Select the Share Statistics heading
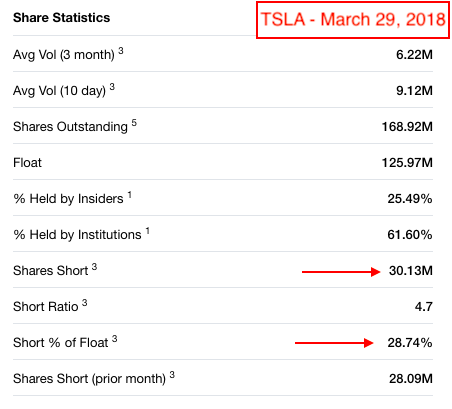 (x=61, y=18)
